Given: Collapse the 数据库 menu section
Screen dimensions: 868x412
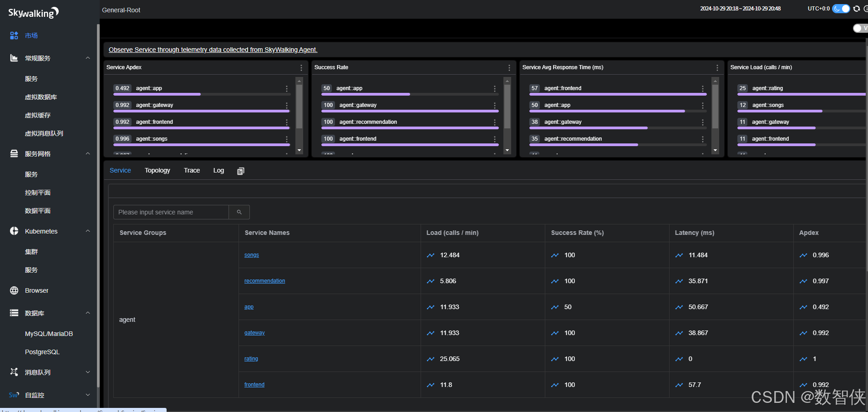Looking at the screenshot, I should 88,313.
